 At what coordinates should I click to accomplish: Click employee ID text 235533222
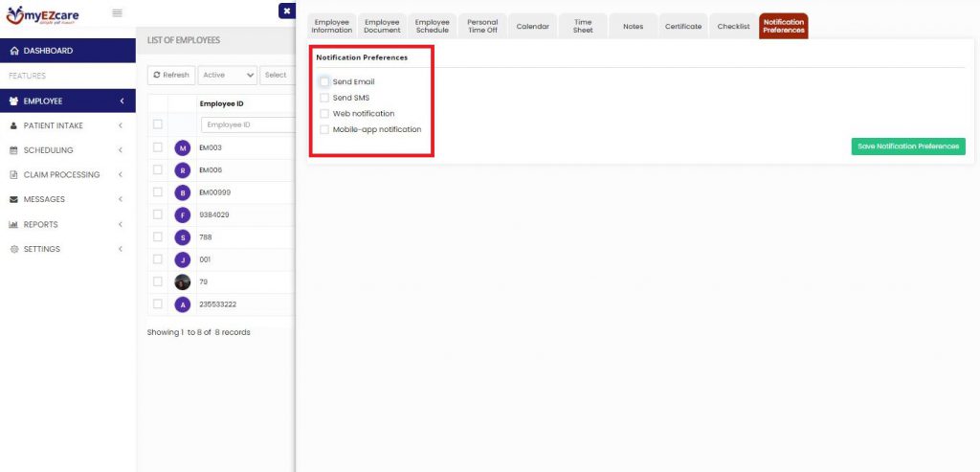click(217, 304)
